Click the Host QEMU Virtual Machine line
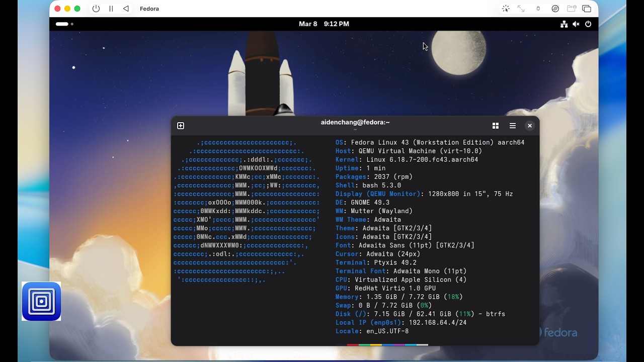This screenshot has width=644, height=362. pyautogui.click(x=409, y=151)
